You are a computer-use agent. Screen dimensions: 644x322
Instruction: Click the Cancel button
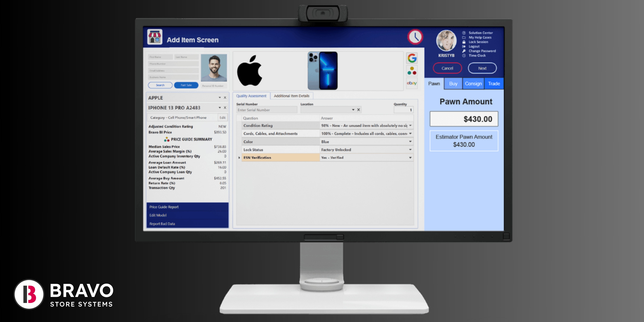tap(447, 68)
